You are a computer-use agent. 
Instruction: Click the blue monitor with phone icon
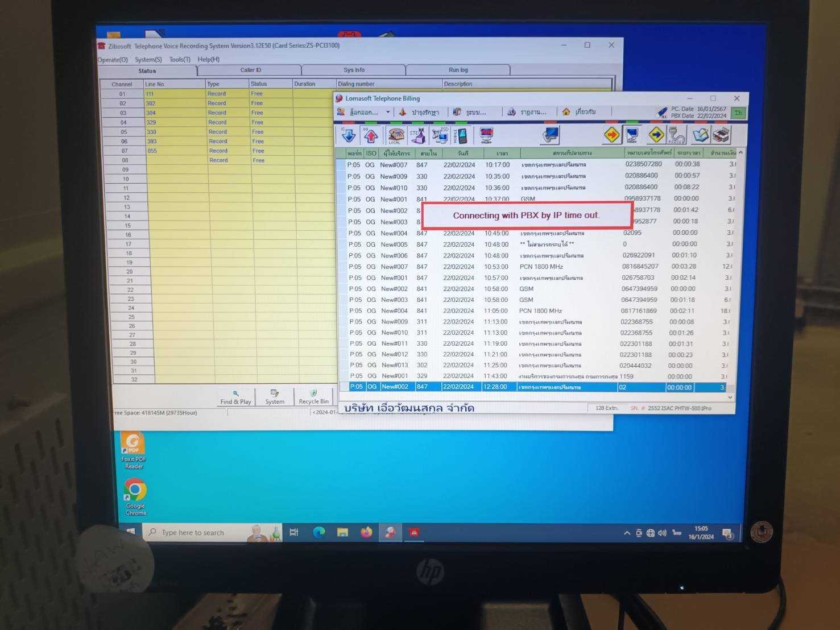click(551, 135)
